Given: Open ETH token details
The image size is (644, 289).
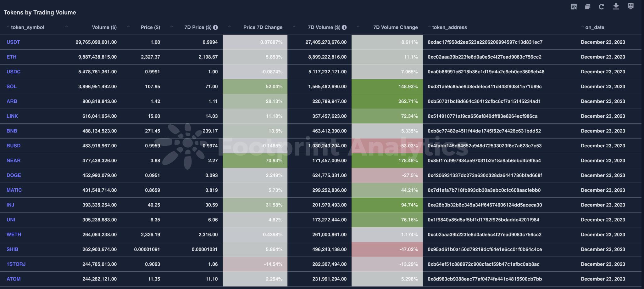Looking at the screenshot, I should (12, 57).
